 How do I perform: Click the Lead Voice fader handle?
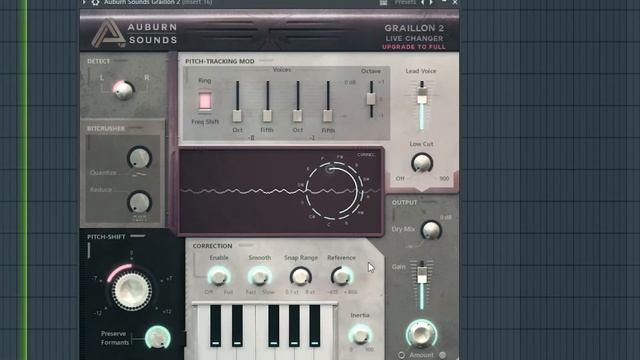click(422, 96)
